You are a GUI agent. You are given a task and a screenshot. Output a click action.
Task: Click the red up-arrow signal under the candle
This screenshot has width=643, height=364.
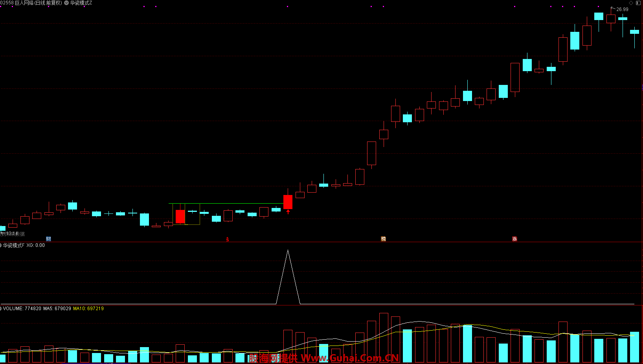[288, 212]
